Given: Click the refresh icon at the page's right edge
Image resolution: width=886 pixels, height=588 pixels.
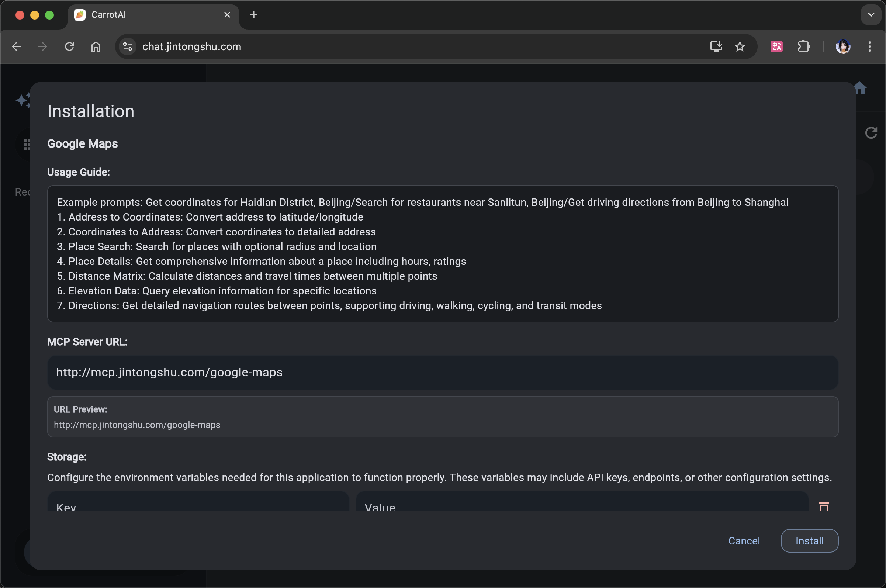Looking at the screenshot, I should tap(871, 132).
